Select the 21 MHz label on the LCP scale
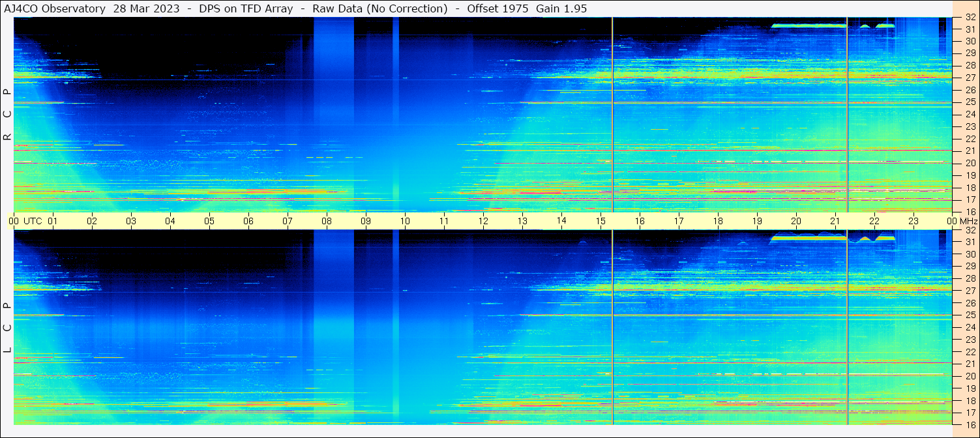Image resolution: width=980 pixels, height=438 pixels. click(x=970, y=364)
